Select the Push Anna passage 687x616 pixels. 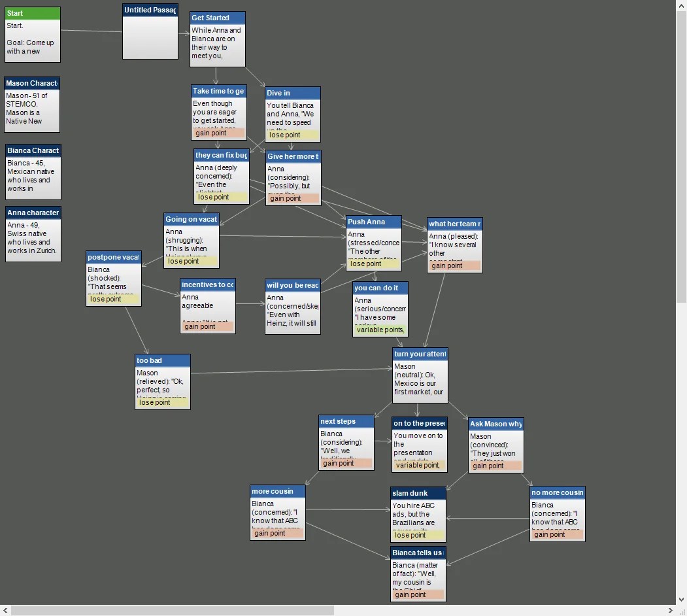(x=374, y=243)
